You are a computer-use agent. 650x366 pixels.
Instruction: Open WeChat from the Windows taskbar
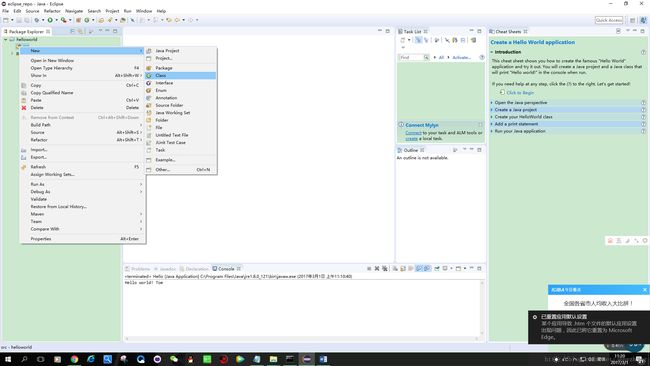(x=174, y=359)
